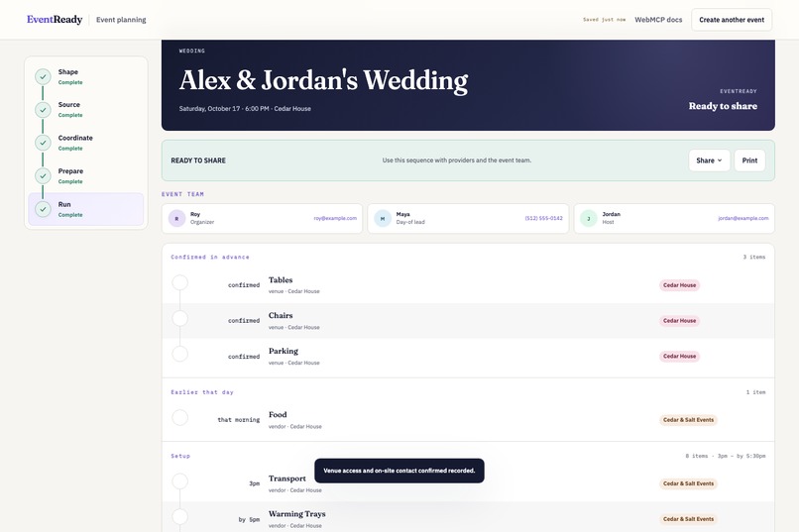Go to the Shape step
The height and width of the screenshot is (532, 799).
[x=85, y=76]
